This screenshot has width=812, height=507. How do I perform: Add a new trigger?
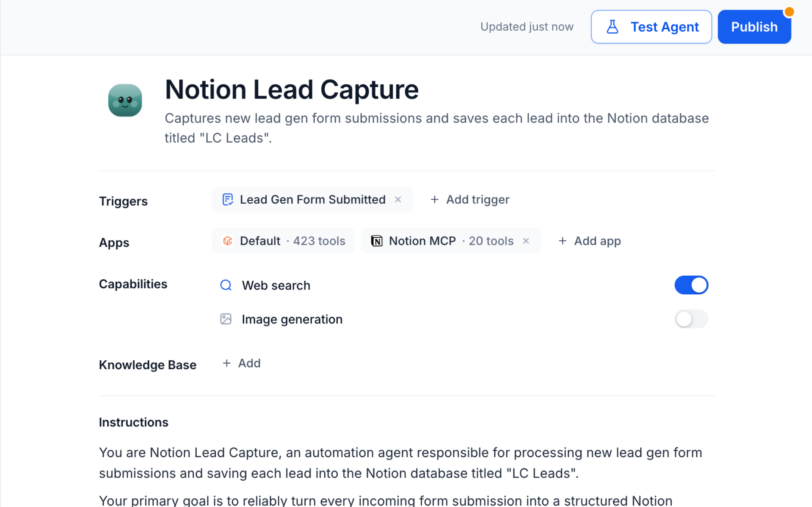tap(470, 200)
